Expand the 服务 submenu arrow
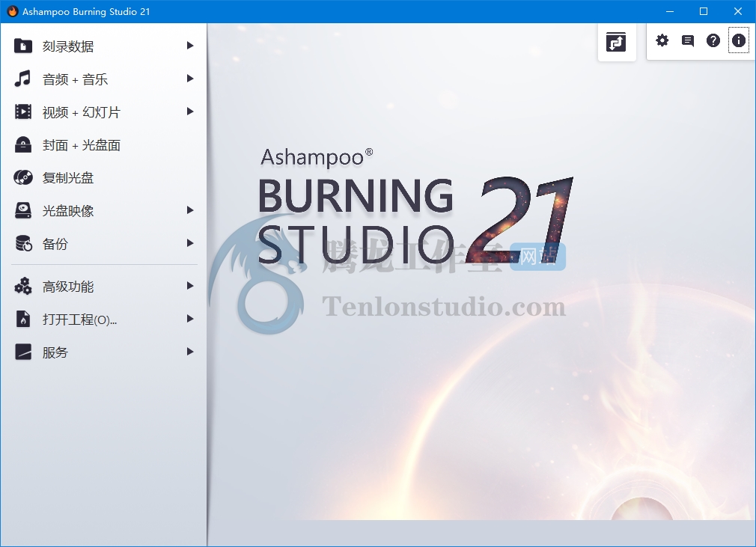This screenshot has height=547, width=756. [x=190, y=352]
